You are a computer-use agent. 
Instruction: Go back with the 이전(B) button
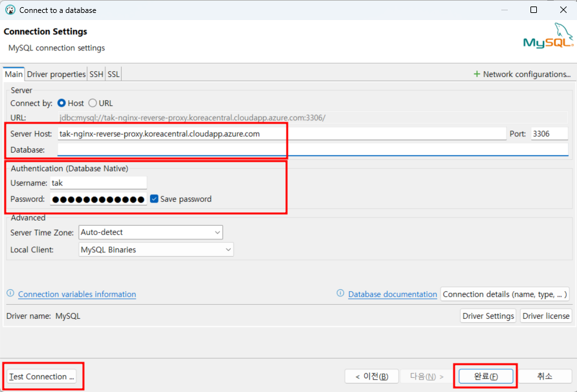tap(372, 376)
